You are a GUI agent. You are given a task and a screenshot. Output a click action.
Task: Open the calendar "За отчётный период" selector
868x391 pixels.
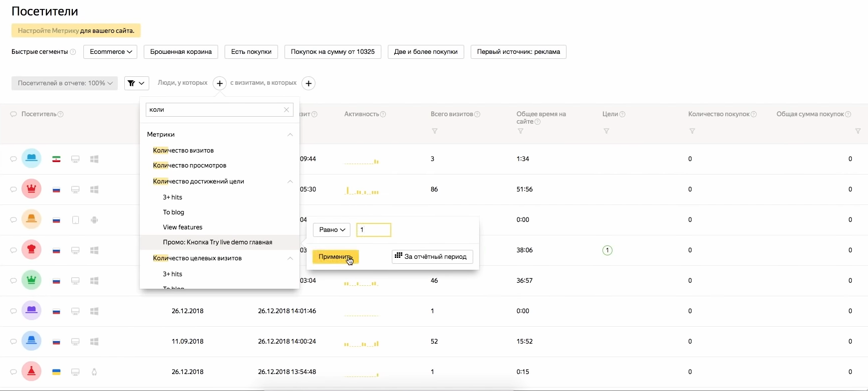(x=432, y=256)
